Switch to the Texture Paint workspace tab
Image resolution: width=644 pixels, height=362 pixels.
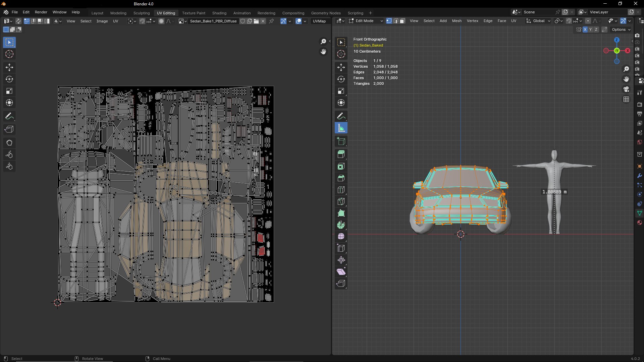[x=194, y=13]
